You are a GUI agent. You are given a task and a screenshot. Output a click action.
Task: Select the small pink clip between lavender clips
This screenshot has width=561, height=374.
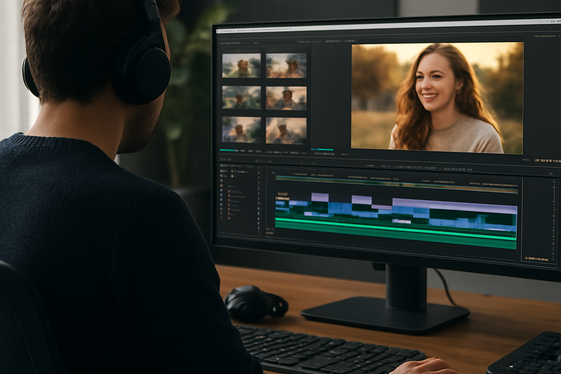tap(382, 207)
